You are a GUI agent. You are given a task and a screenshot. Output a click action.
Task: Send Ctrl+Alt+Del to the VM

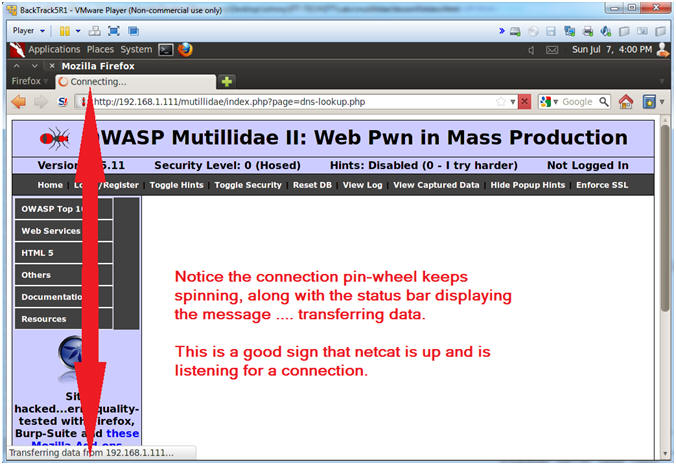(x=94, y=31)
